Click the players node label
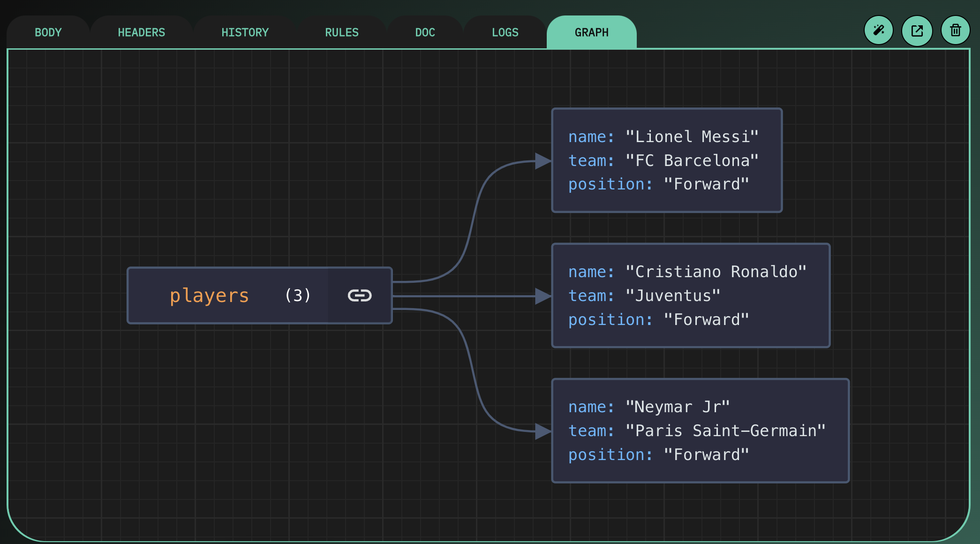 [209, 295]
